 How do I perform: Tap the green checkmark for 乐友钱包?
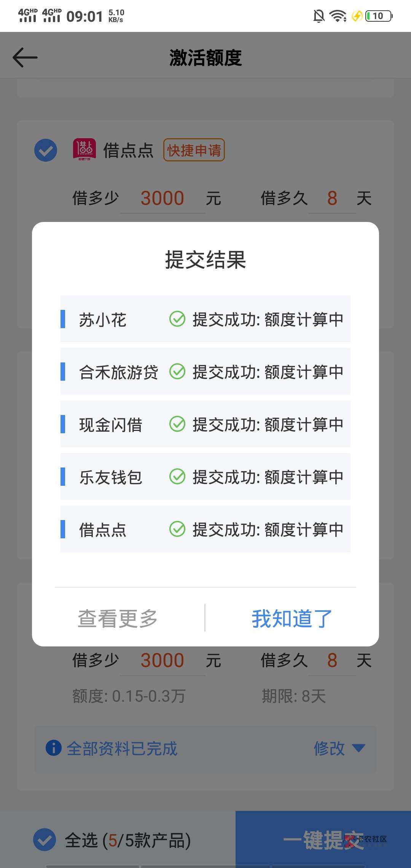click(x=177, y=477)
